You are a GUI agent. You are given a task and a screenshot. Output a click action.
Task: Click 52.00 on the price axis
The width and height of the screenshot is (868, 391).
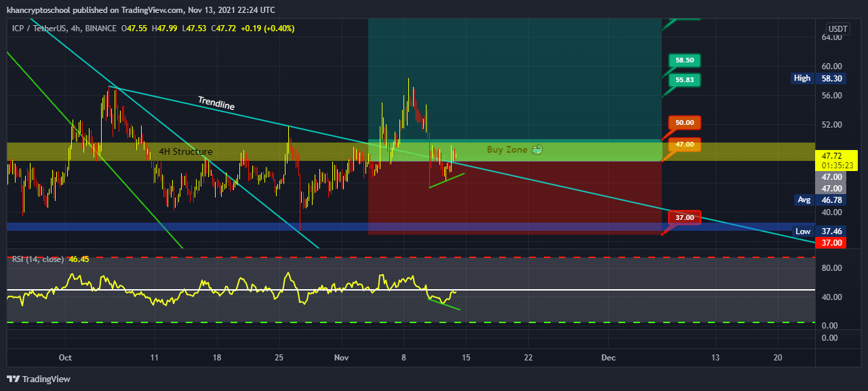point(832,124)
